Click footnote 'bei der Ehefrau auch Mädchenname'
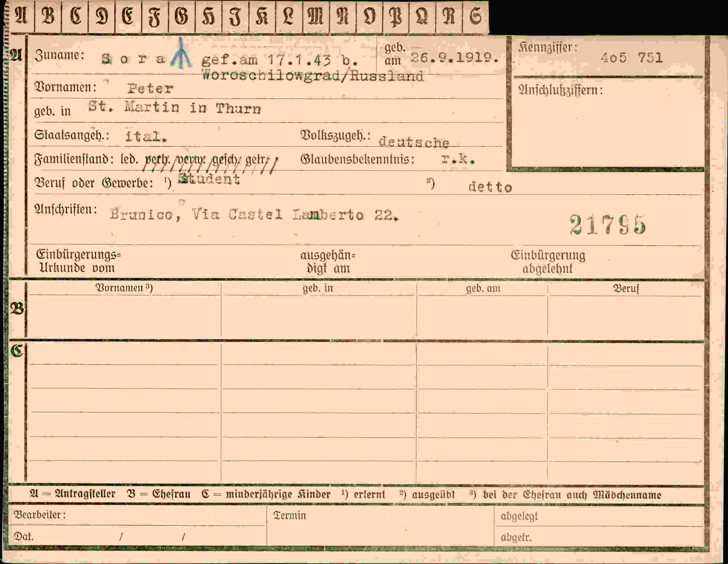This screenshot has height=564, width=728. coord(572,495)
